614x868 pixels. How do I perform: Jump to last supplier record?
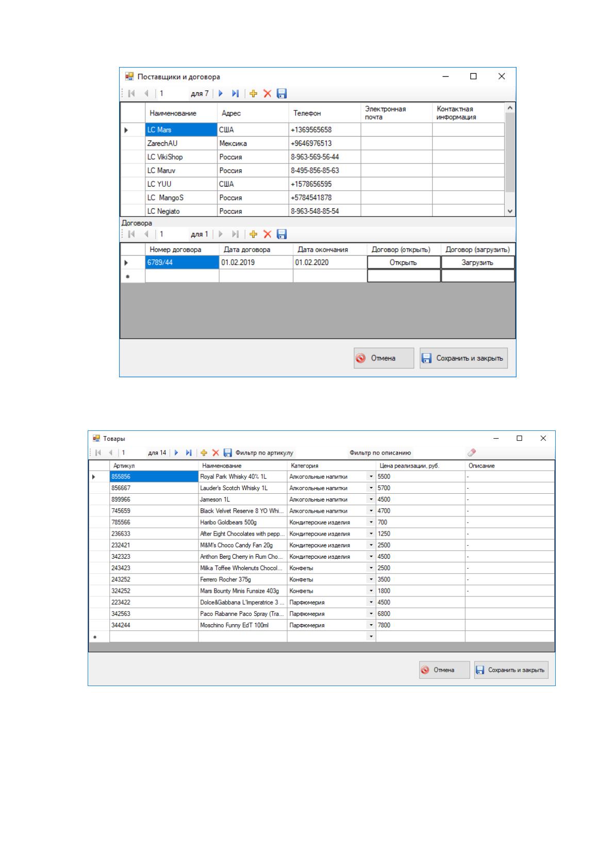click(235, 94)
